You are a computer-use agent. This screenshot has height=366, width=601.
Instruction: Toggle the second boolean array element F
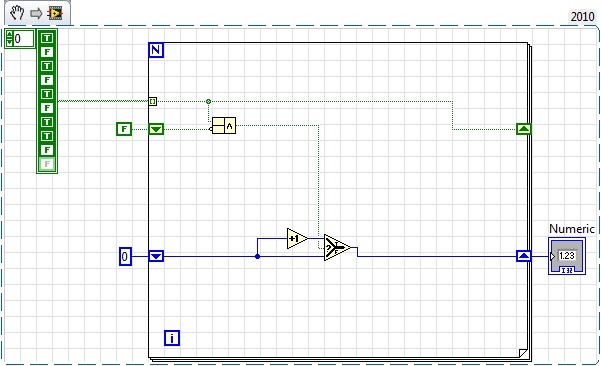tap(47, 52)
